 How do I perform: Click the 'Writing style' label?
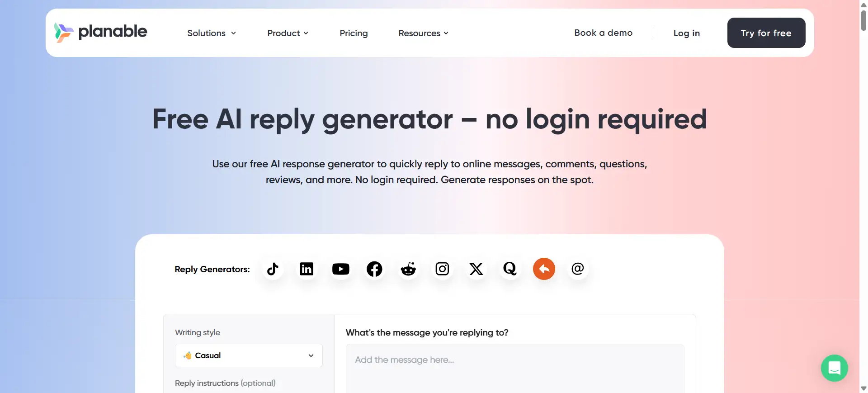(x=198, y=332)
